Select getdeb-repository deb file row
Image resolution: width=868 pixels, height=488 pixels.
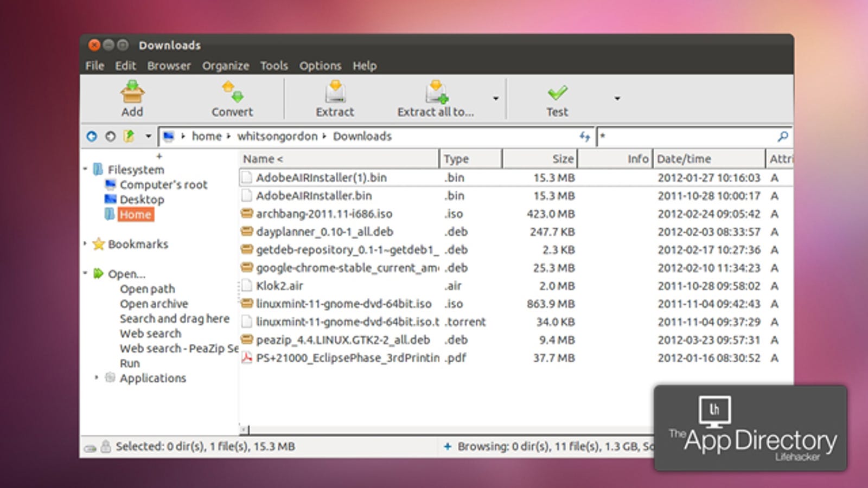click(x=515, y=249)
